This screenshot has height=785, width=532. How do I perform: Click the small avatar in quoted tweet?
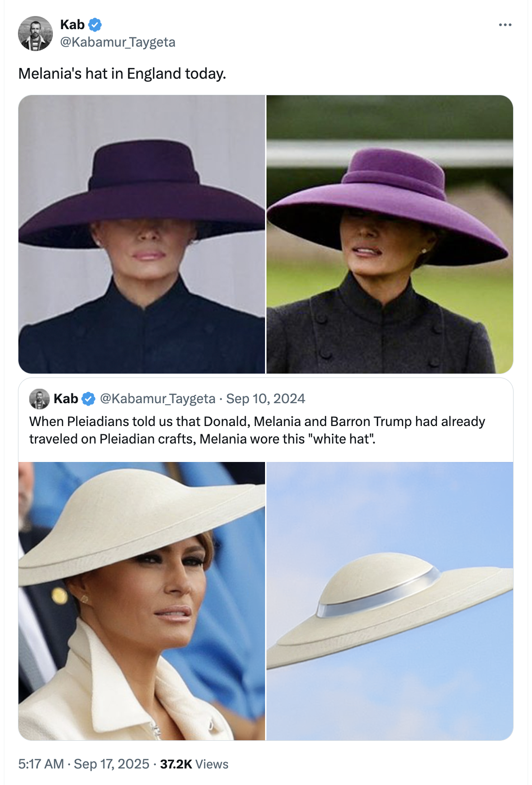[x=39, y=399]
